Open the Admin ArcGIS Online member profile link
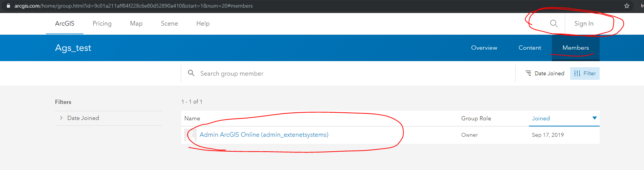This screenshot has width=644, height=170. tap(264, 135)
